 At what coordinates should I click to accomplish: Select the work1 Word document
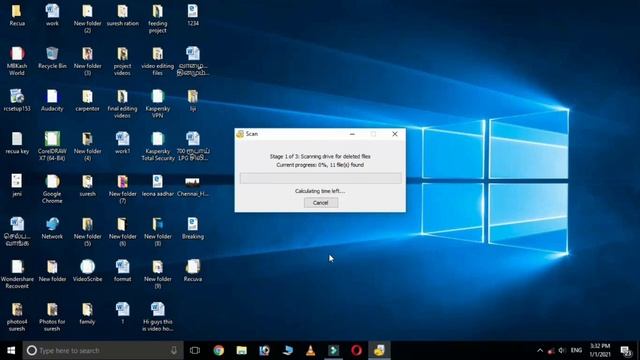point(122,143)
